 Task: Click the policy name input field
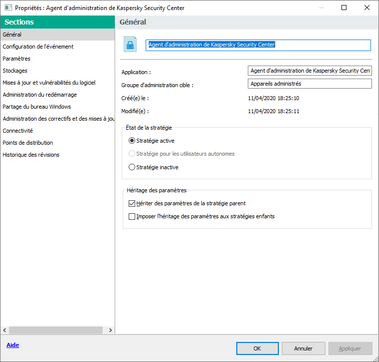(x=258, y=45)
